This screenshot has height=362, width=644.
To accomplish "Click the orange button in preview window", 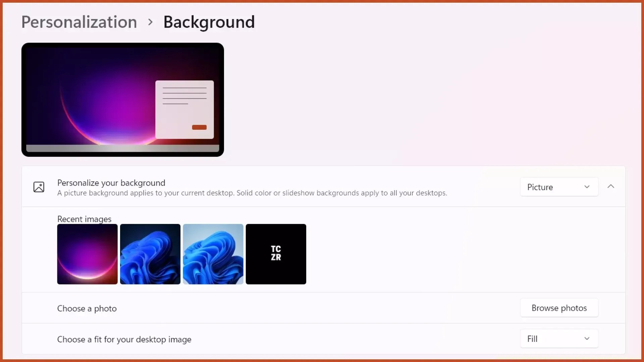I will (x=199, y=127).
